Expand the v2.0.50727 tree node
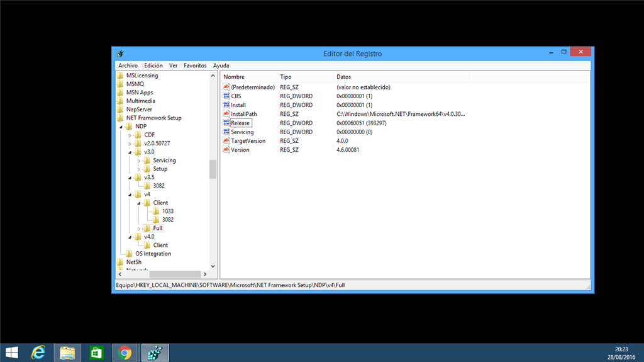 (x=130, y=144)
